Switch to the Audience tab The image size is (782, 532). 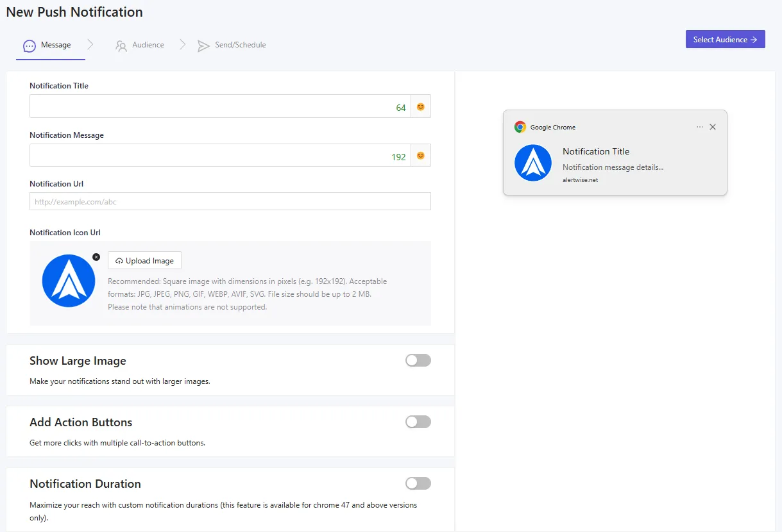click(x=148, y=45)
